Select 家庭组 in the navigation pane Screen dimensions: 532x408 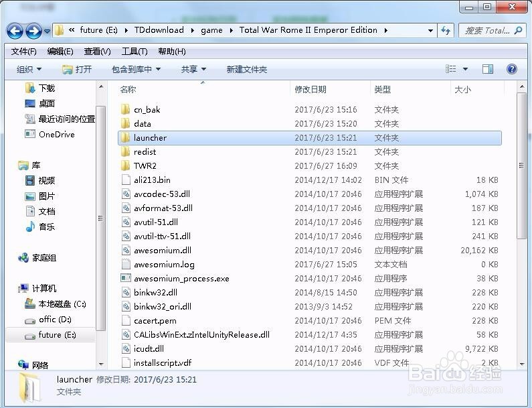point(37,258)
